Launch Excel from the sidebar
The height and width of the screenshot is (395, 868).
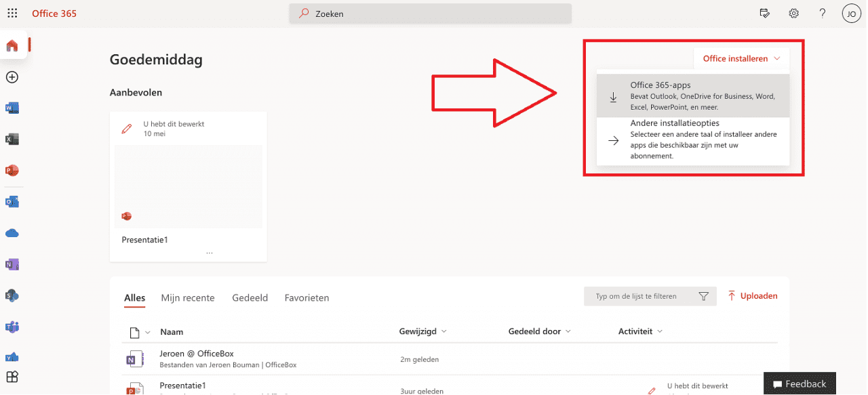click(x=12, y=140)
